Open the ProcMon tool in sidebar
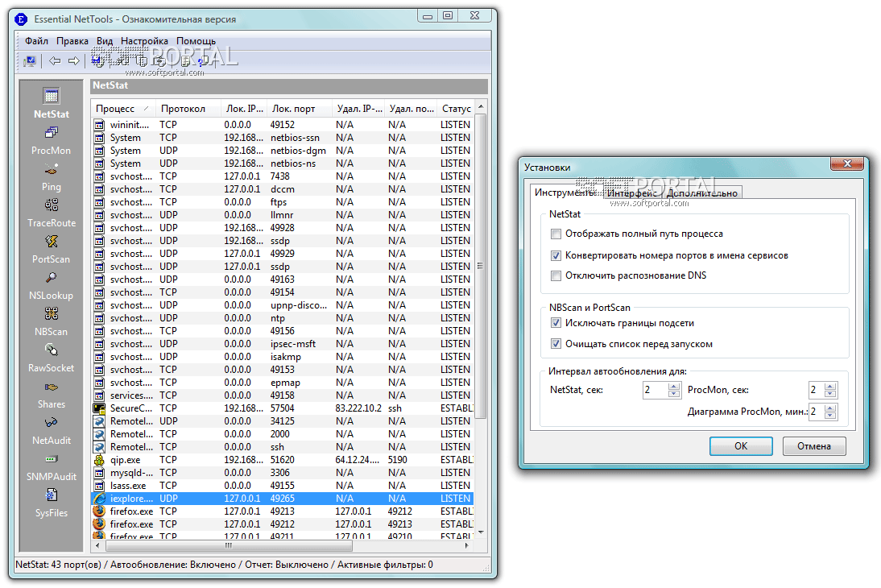Image resolution: width=881 pixels, height=588 pixels. click(x=51, y=140)
